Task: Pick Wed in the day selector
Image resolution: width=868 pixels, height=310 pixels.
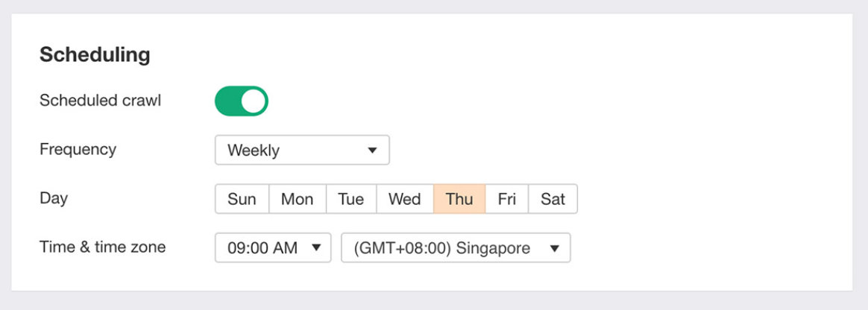Action: tap(405, 199)
